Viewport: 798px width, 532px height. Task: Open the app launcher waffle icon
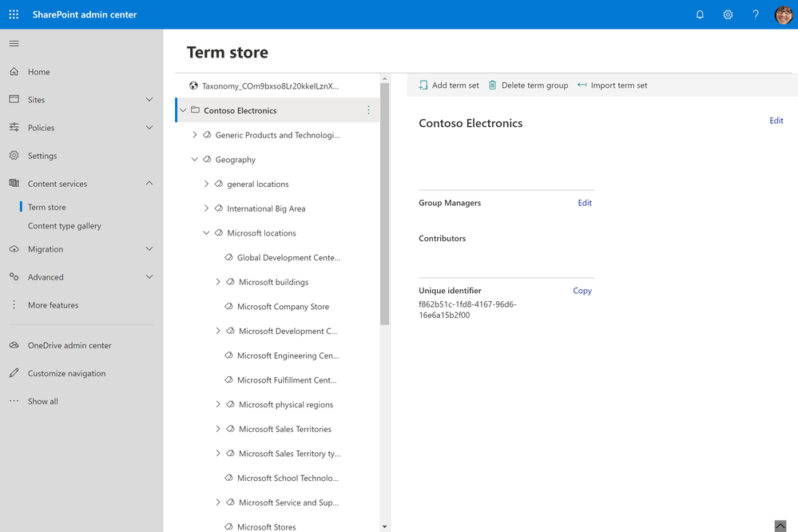14,14
